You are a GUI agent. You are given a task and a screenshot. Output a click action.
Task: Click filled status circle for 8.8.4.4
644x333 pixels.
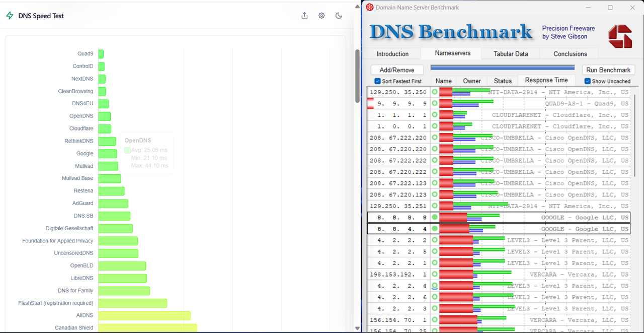click(x=435, y=229)
